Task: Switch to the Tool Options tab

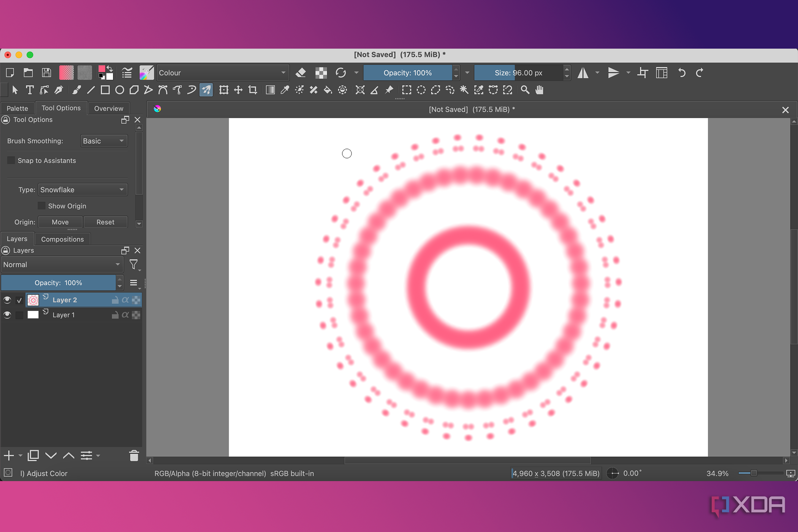Action: (x=61, y=108)
